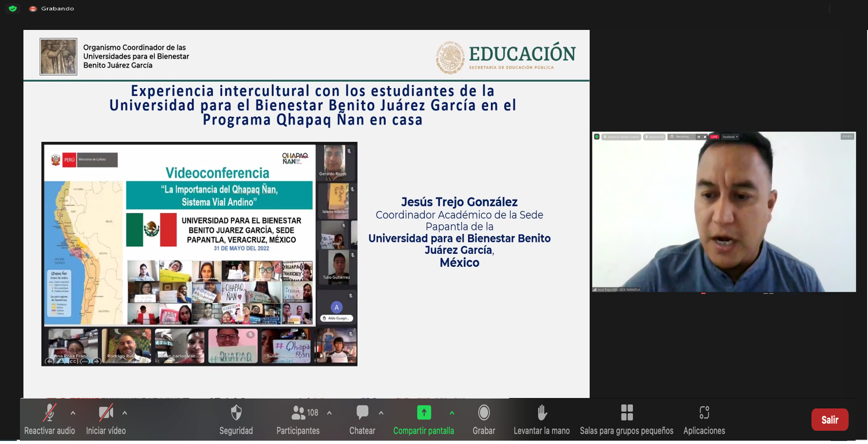The height and width of the screenshot is (444, 868).
Task: Start recording with the Grabar button
Action: (484, 419)
